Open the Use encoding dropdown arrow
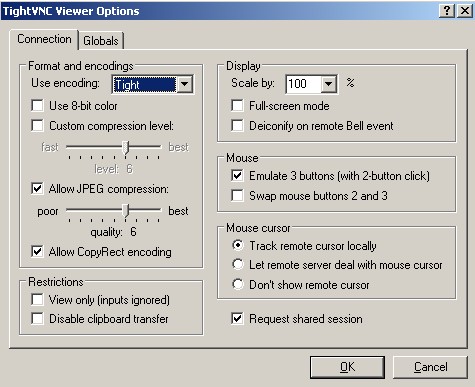The height and width of the screenshot is (387, 475). 185,84
